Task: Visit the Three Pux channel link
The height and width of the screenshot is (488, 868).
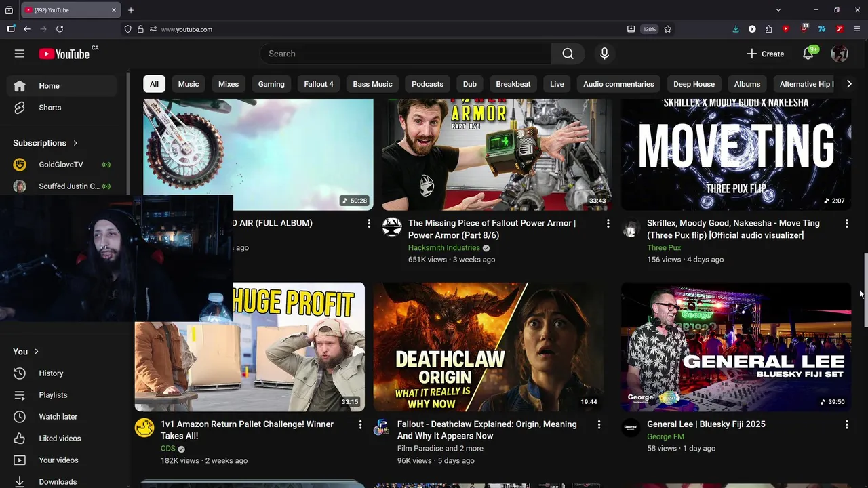Action: [664, 247]
